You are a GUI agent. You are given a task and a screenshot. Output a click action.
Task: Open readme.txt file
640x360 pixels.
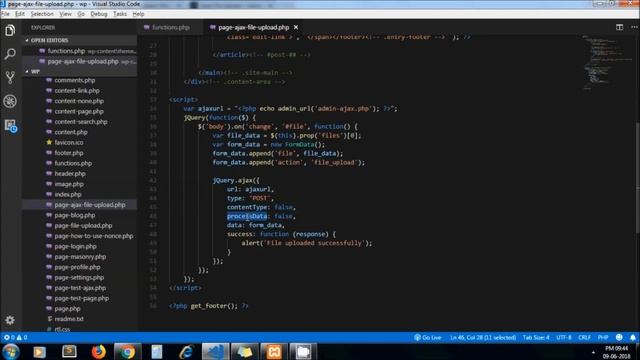[x=69, y=319]
